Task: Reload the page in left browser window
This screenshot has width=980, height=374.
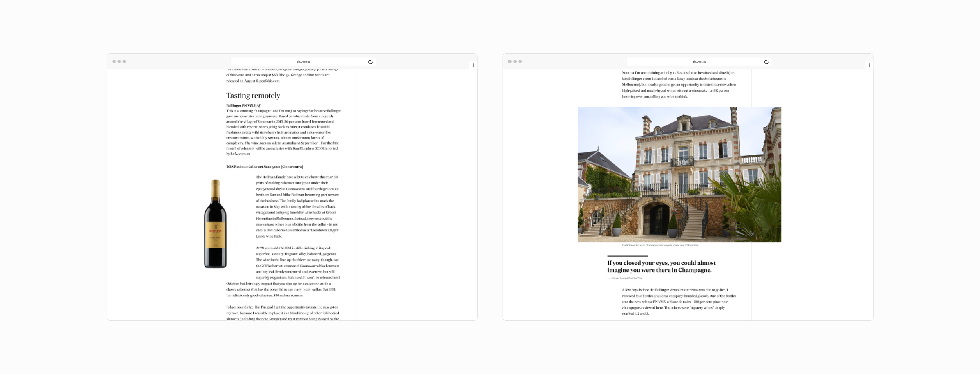Action: [x=370, y=62]
